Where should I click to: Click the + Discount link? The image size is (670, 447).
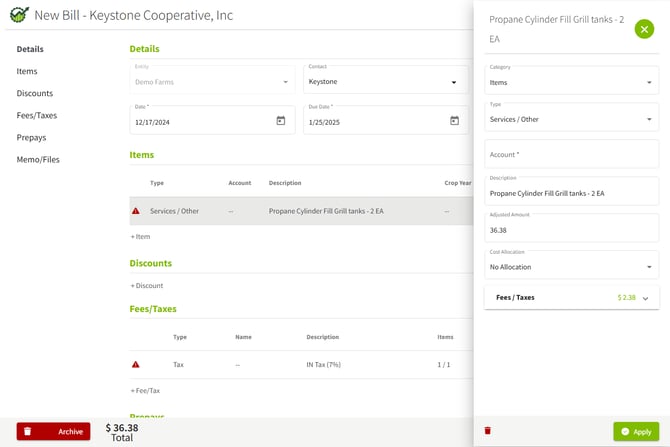147,286
